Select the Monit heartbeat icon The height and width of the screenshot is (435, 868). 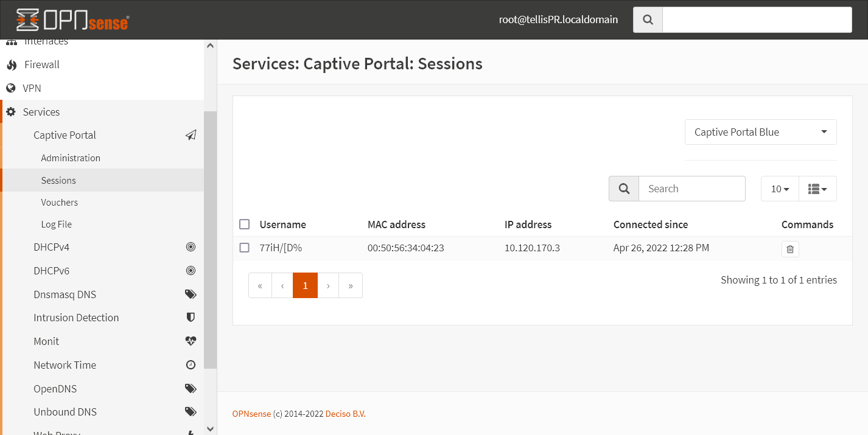[x=191, y=341]
